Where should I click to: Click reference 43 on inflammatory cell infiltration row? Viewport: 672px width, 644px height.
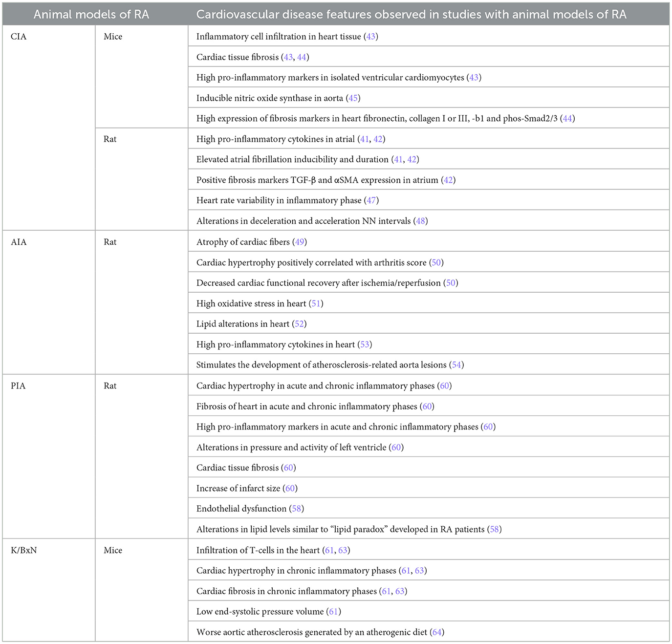pos(371,37)
